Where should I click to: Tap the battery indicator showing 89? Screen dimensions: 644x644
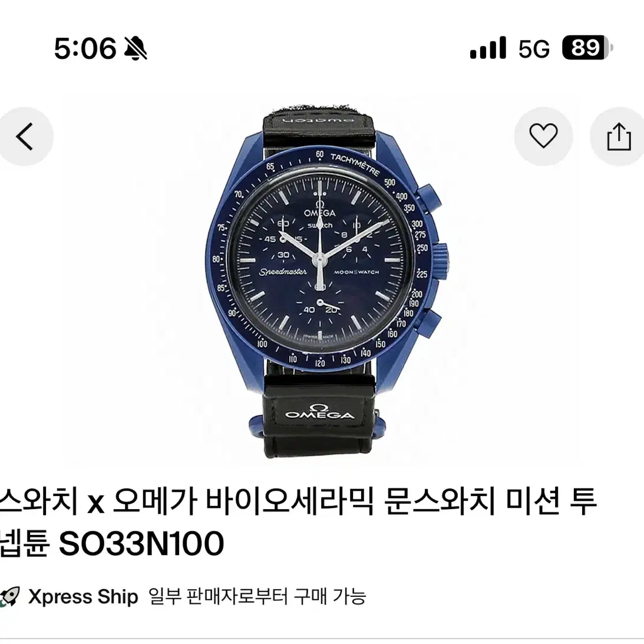click(587, 48)
